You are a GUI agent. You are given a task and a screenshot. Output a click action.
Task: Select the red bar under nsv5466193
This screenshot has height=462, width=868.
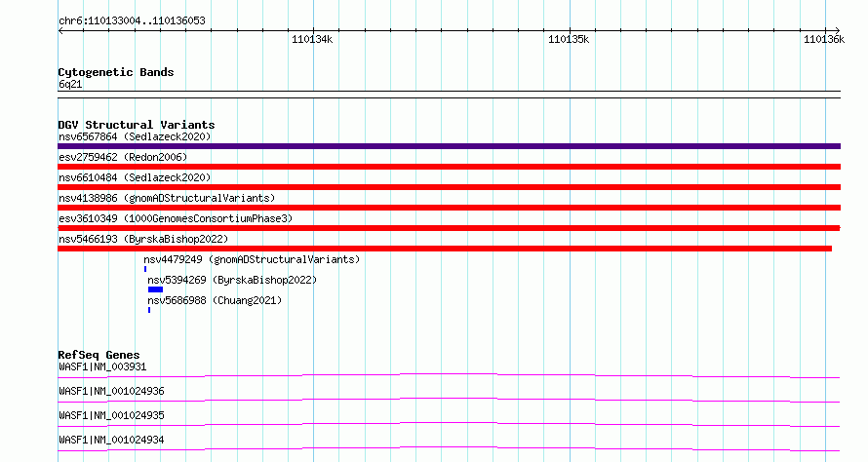pyautogui.click(x=445, y=249)
